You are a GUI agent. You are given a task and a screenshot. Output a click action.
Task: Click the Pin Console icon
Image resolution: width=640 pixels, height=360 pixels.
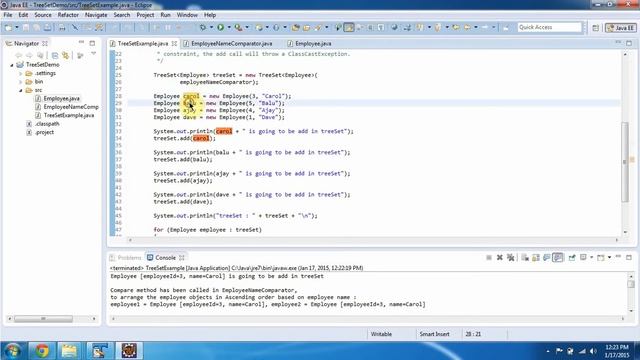click(572, 258)
